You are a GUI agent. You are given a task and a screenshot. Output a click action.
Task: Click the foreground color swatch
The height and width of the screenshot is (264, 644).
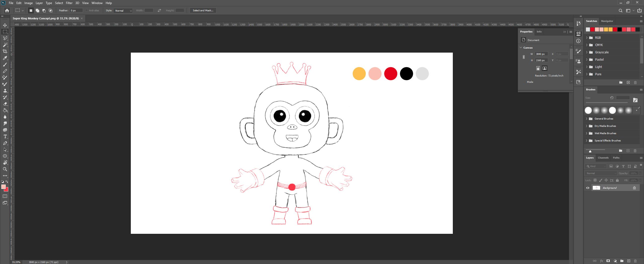pos(4,187)
